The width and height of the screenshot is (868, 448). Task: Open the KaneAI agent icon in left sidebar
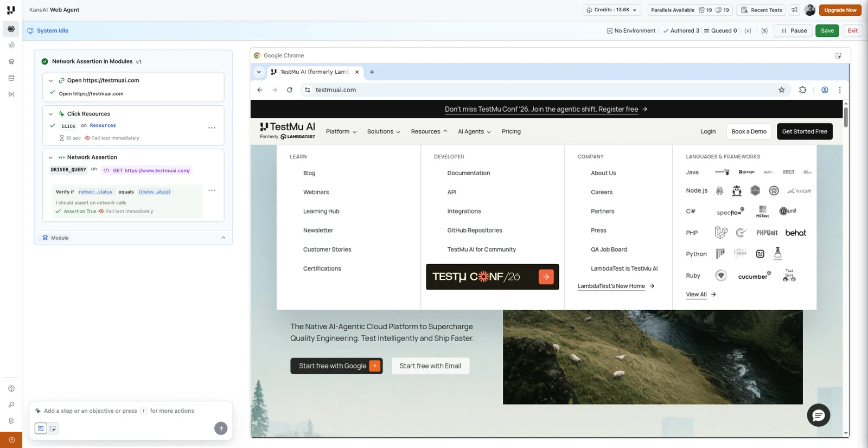11,29
